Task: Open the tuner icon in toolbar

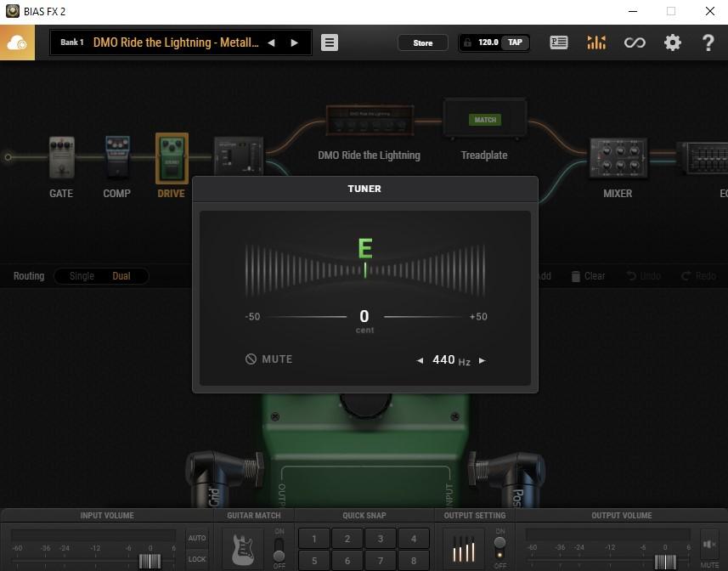Action: (x=596, y=42)
